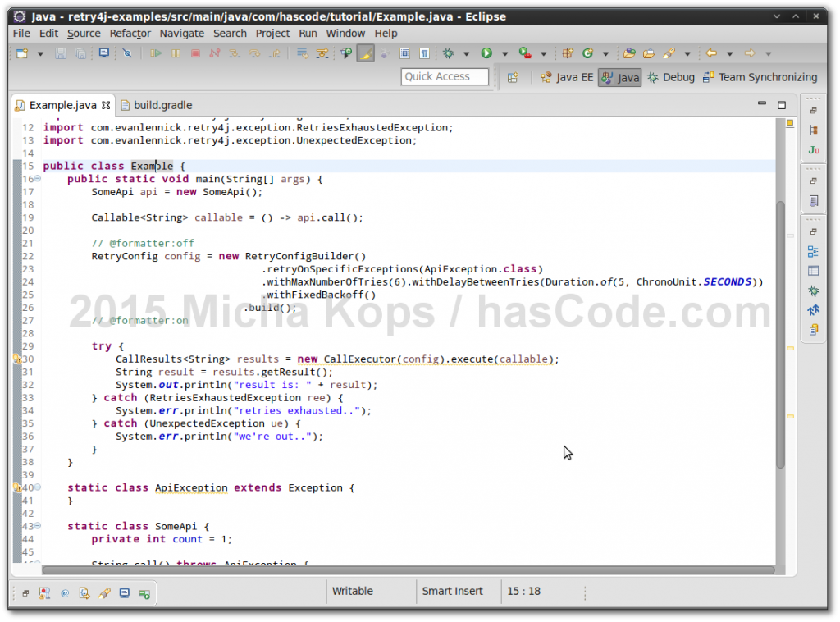Select the Run tool in the toolbar
The width and height of the screenshot is (840, 622).
(487, 53)
